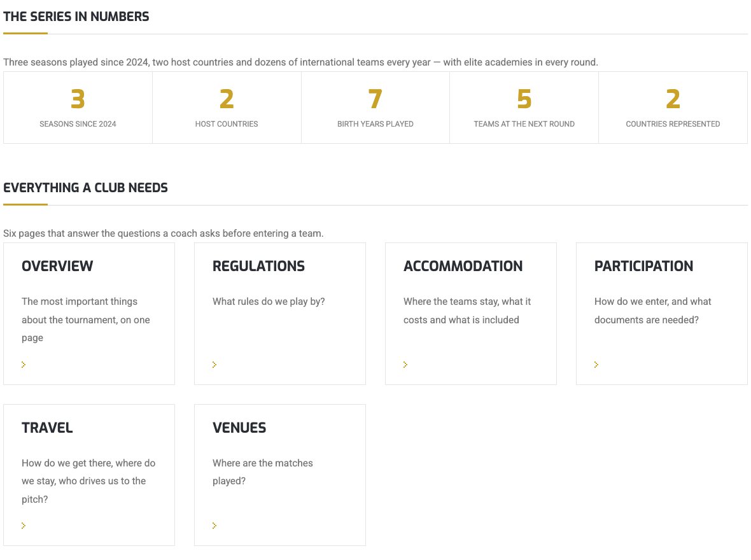
Task: Click the Travel description 'How do we get there'
Action: coord(88,481)
